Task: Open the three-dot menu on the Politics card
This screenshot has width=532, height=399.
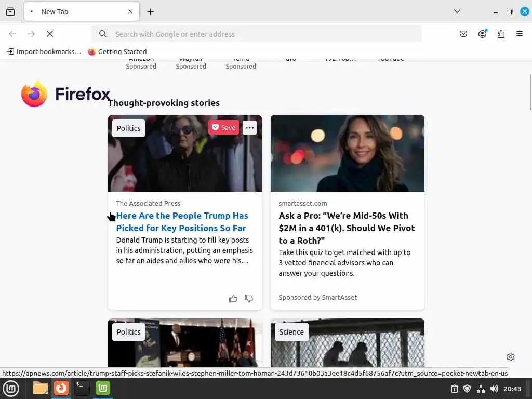Action: tap(250, 128)
